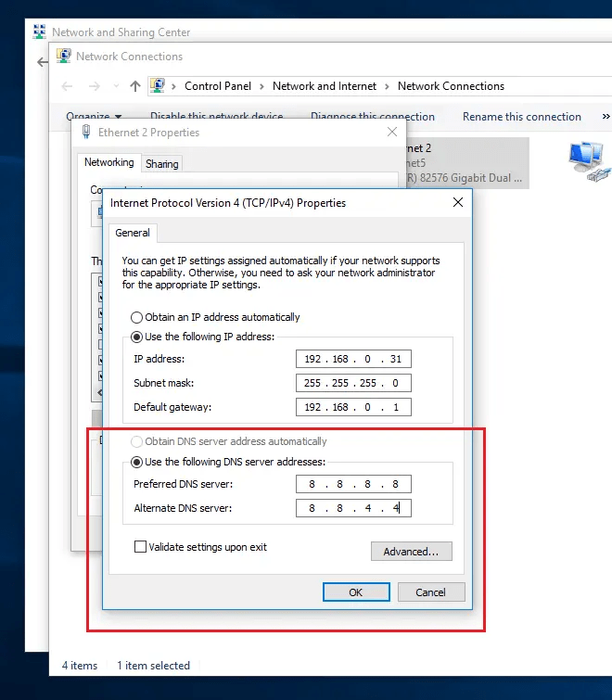This screenshot has width=612, height=700.
Task: Open the Organize dropdown menu
Action: click(x=94, y=117)
